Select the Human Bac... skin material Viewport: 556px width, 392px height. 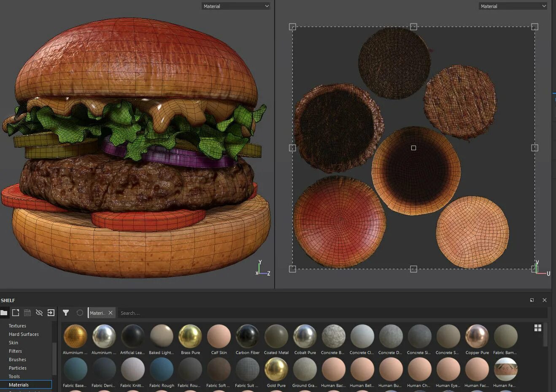(334, 369)
